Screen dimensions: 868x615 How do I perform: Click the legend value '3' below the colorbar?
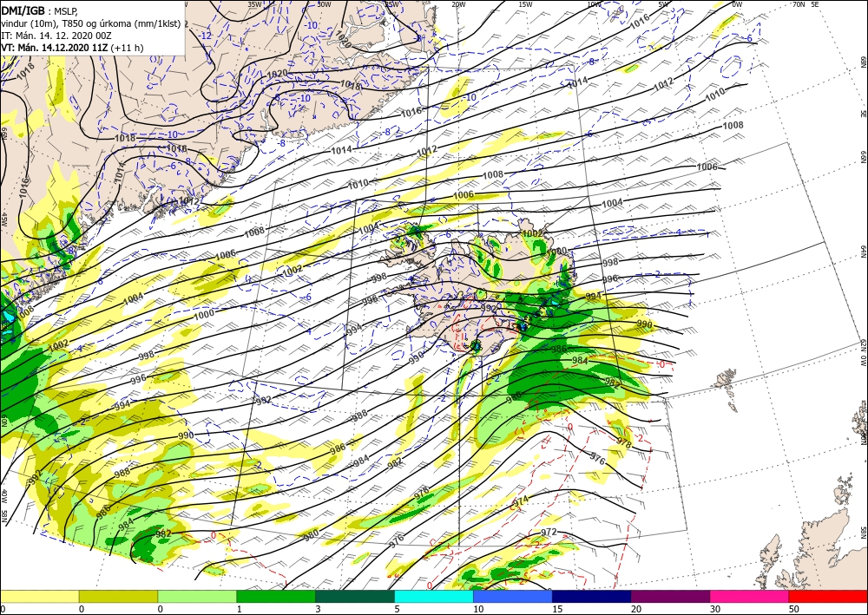pos(318,609)
